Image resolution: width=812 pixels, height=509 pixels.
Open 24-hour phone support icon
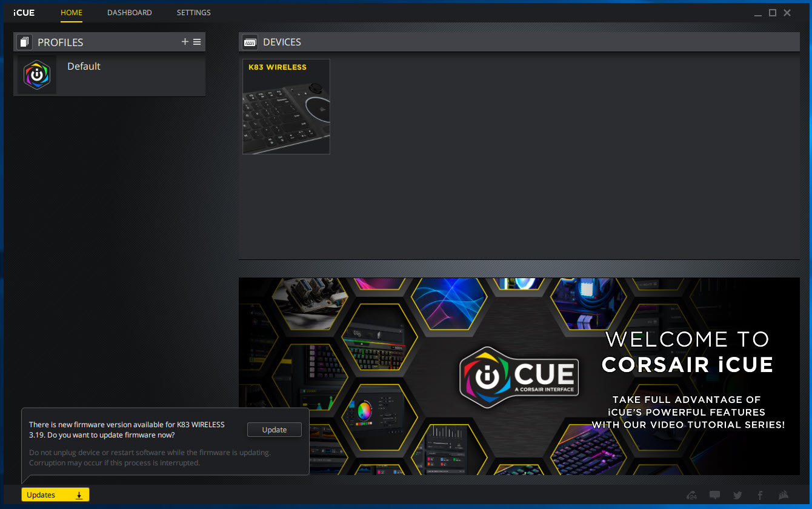(x=691, y=495)
